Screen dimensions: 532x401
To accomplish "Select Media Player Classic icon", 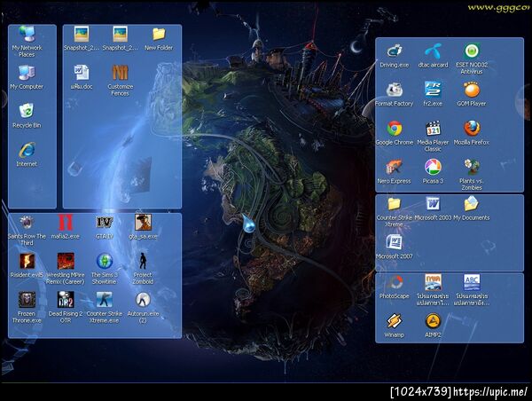I will (433, 129).
